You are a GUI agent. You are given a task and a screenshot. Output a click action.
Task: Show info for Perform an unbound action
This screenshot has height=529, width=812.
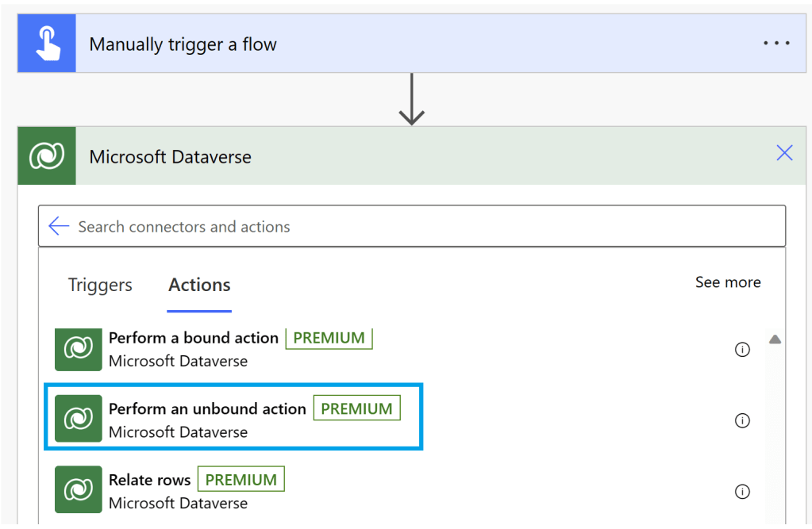pos(742,420)
